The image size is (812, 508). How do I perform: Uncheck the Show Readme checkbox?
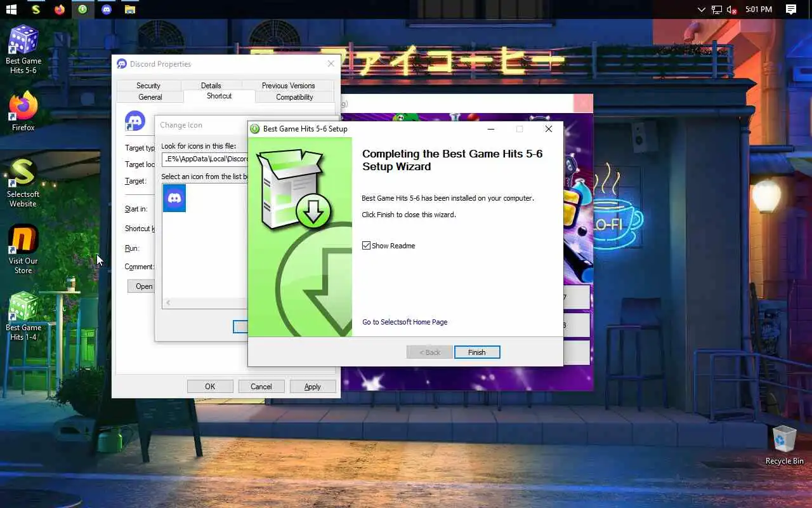pos(366,246)
